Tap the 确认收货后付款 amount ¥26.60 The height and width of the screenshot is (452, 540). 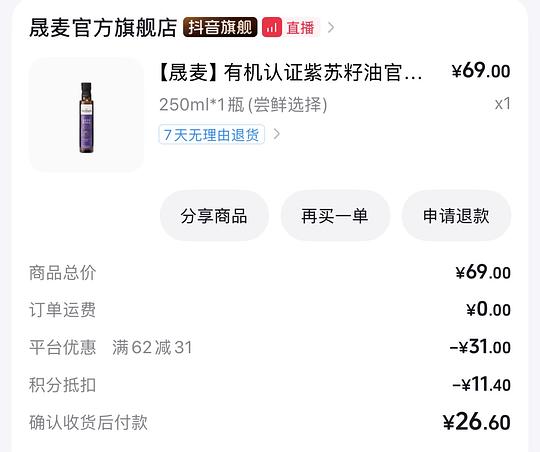(477, 422)
